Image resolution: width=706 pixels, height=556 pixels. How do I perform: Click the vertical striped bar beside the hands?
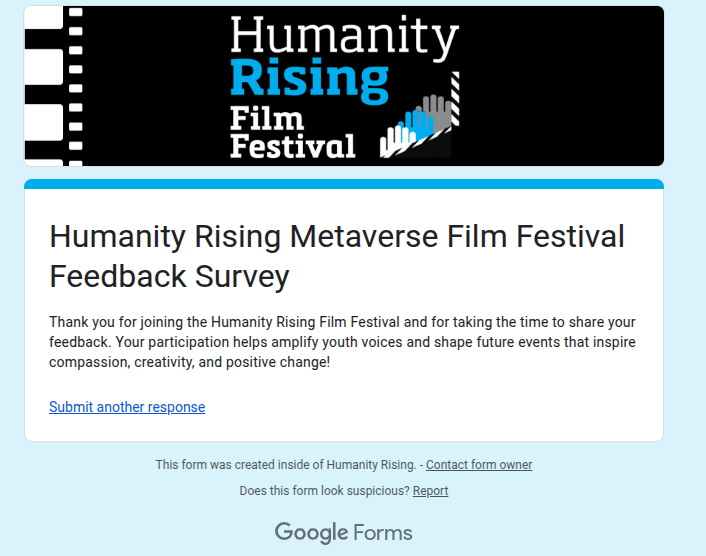[455, 98]
